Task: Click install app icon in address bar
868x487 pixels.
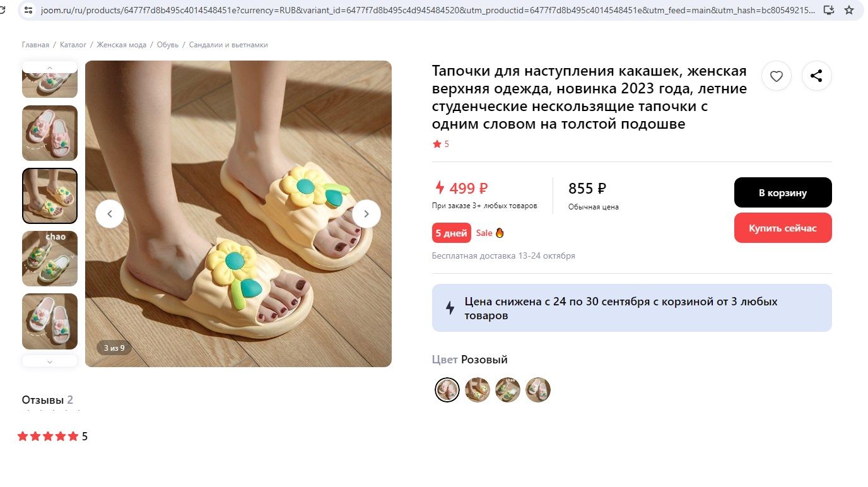Action: click(829, 10)
